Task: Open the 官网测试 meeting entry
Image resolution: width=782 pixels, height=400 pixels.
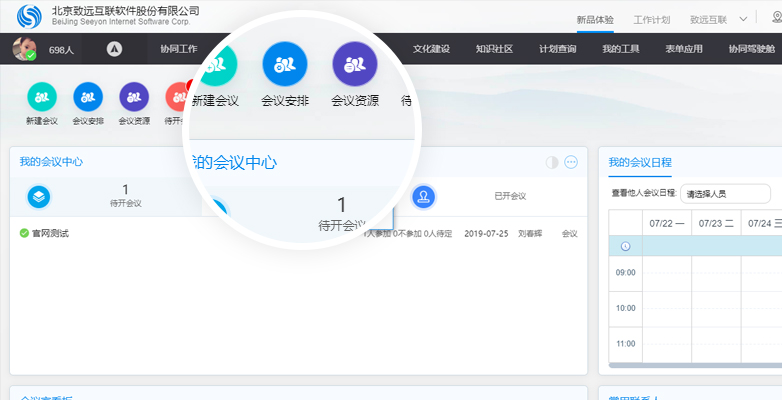Action: [x=57, y=233]
